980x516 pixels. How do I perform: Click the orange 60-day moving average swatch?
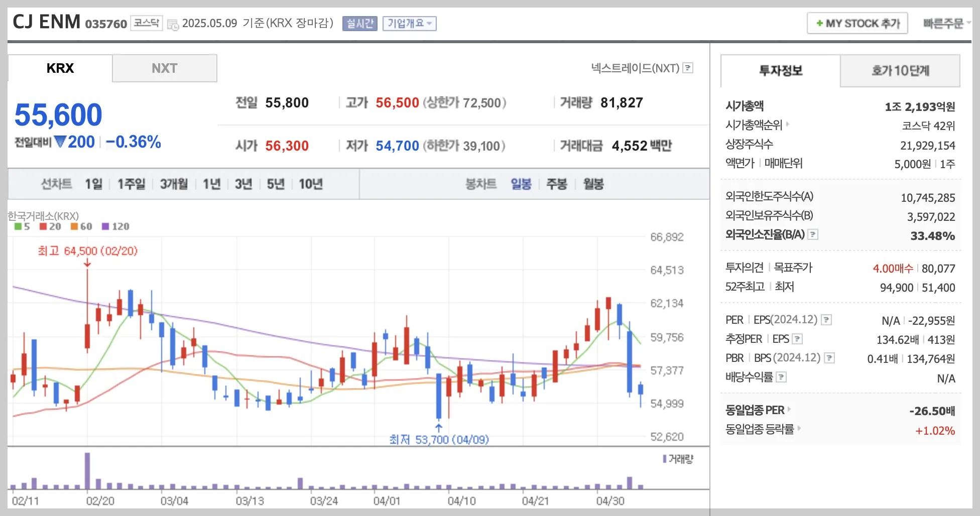[74, 226]
